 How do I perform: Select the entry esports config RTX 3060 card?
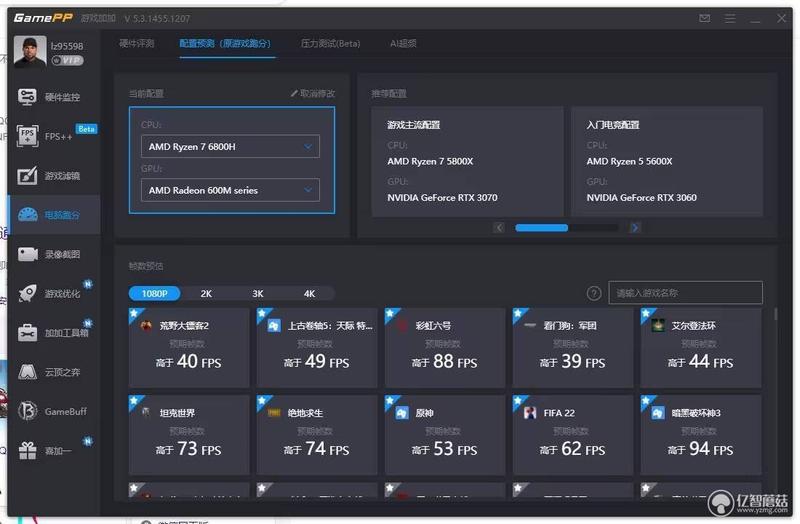click(667, 161)
